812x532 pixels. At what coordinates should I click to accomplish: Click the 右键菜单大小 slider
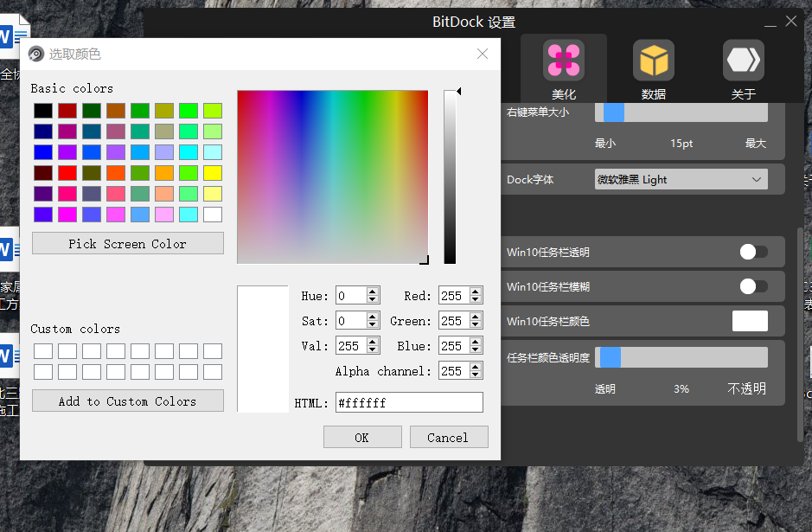click(681, 112)
